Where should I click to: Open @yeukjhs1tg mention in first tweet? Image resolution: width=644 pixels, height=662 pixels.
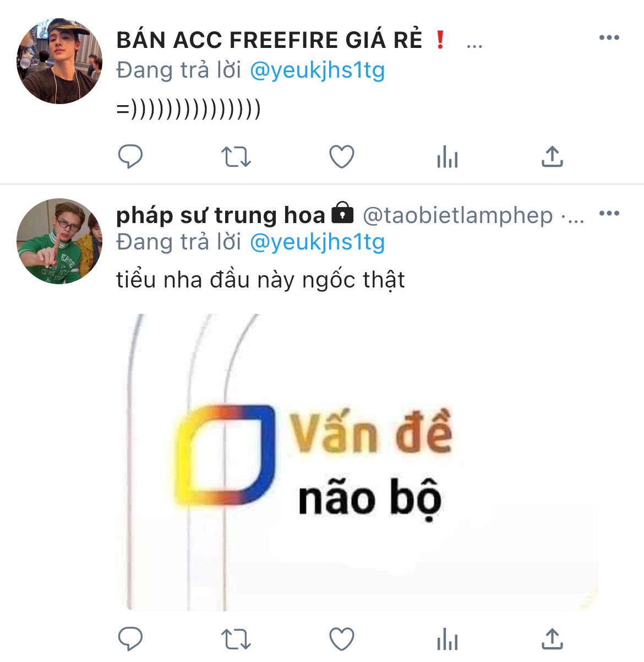317,71
